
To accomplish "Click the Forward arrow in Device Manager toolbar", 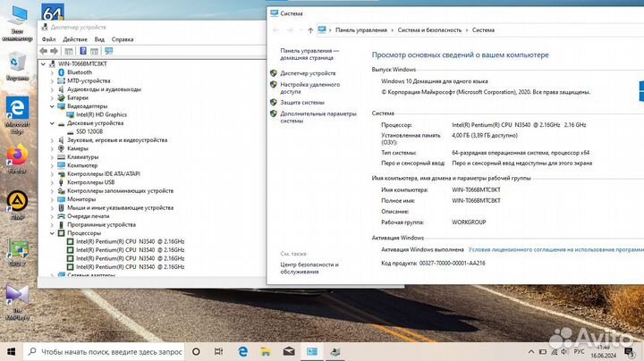I will (55, 51).
